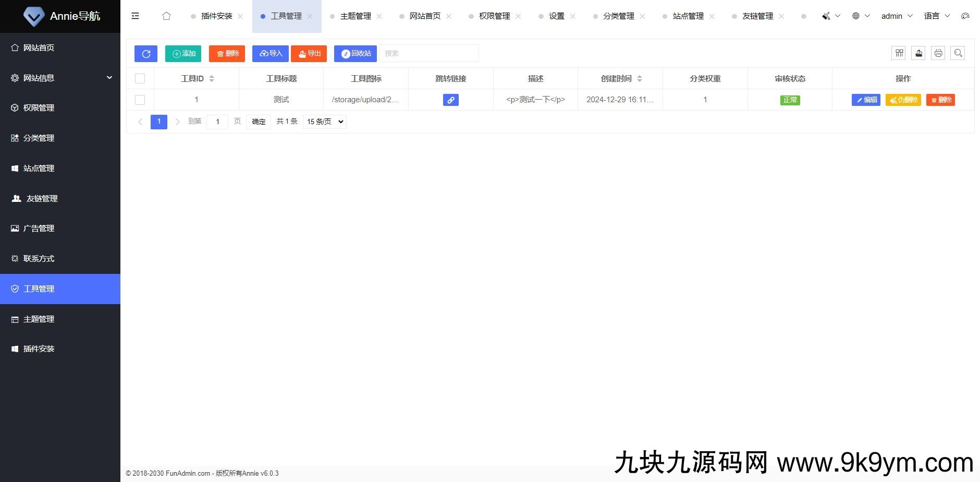
Task: Click the orange 删除 toolbar button
Action: tap(227, 53)
